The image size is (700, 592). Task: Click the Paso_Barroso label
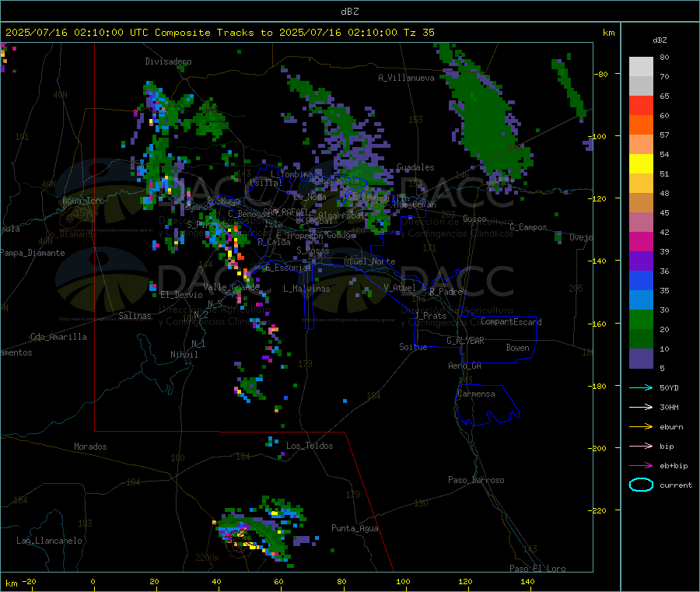pos(476,480)
